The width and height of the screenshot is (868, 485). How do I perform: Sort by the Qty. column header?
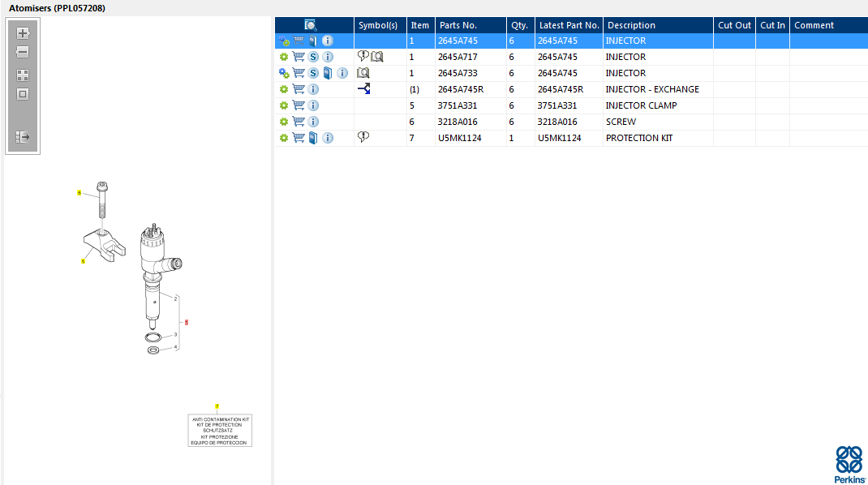click(520, 25)
